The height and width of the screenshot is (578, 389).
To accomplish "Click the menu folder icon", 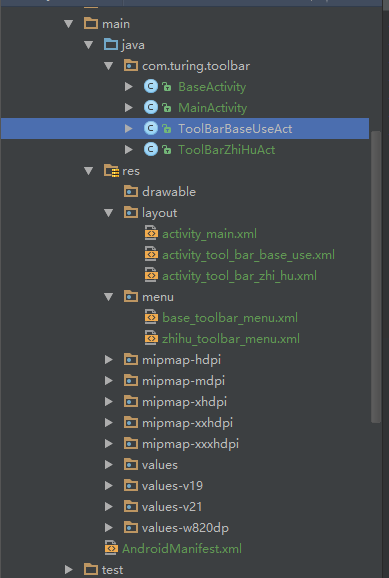I will 131,297.
